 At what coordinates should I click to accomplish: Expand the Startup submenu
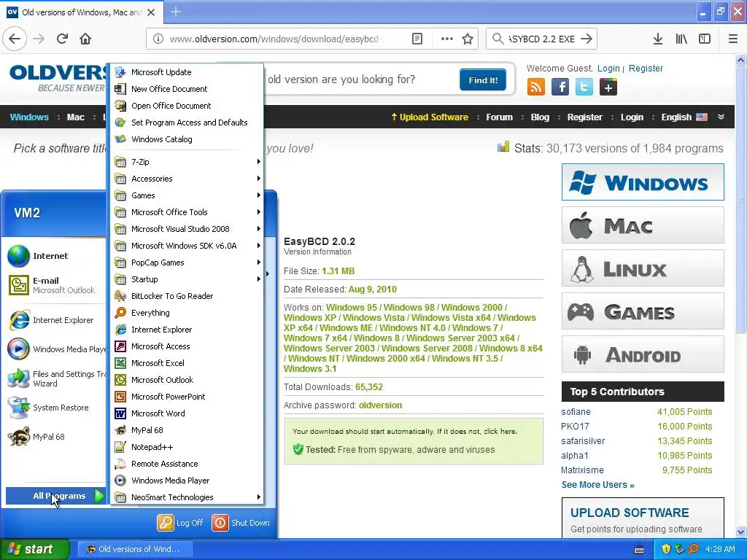187,279
